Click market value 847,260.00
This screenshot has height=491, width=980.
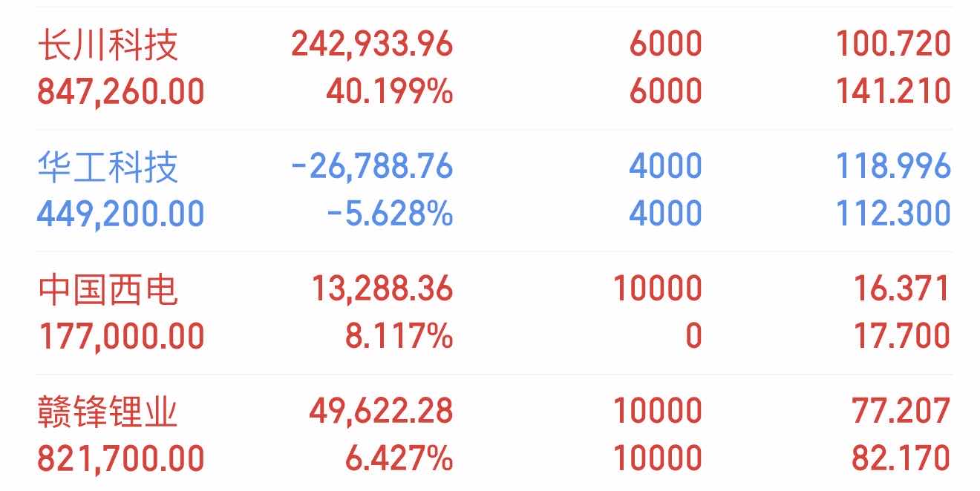(x=121, y=92)
